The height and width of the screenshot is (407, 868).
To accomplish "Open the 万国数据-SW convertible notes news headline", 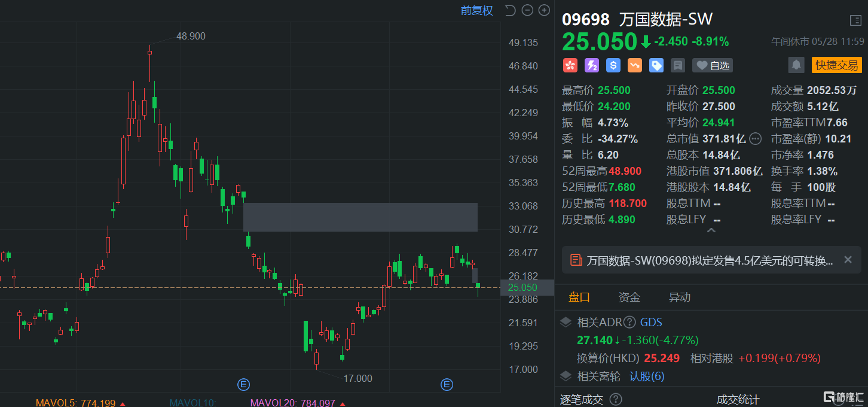I will click(x=710, y=260).
